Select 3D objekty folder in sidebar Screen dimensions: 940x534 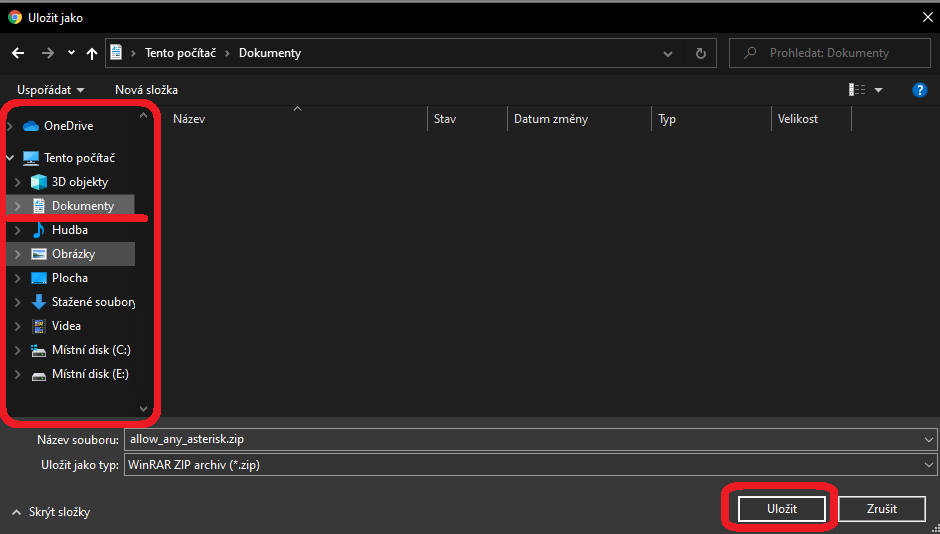80,182
